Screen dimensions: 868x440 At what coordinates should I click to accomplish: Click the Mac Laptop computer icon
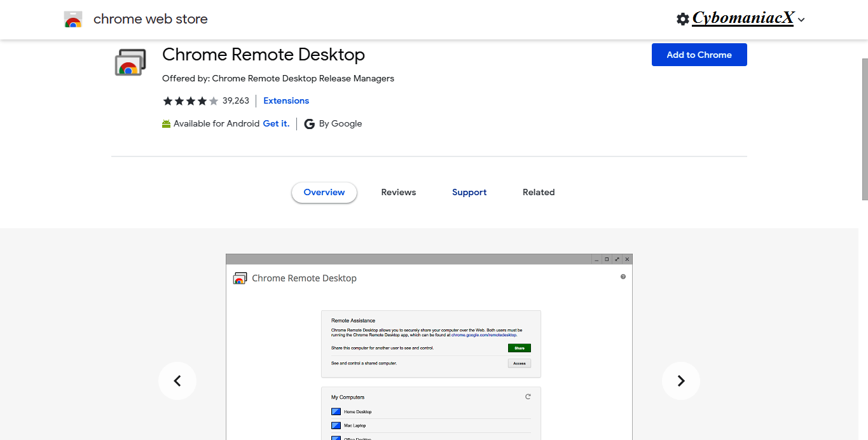[x=336, y=425]
